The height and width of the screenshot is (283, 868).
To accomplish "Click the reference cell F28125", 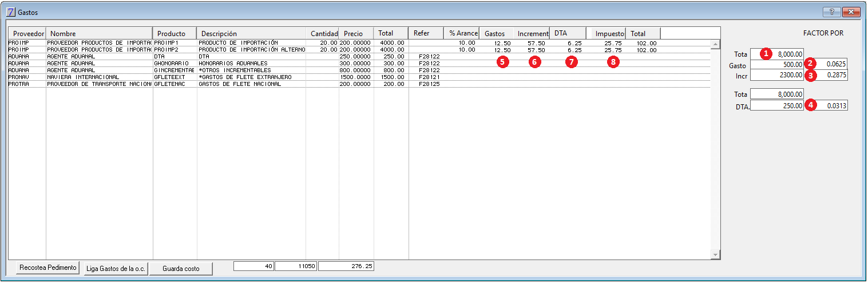I will pyautogui.click(x=427, y=84).
